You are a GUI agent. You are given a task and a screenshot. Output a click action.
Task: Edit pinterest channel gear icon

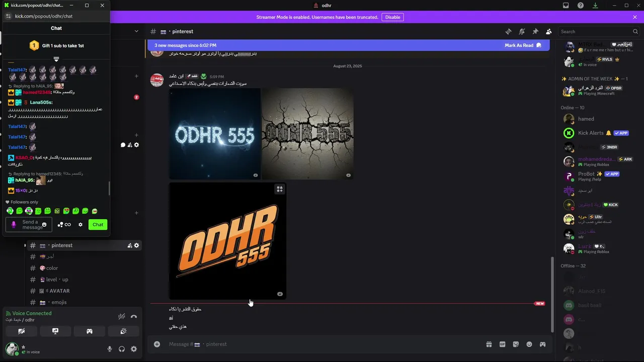[x=136, y=245]
